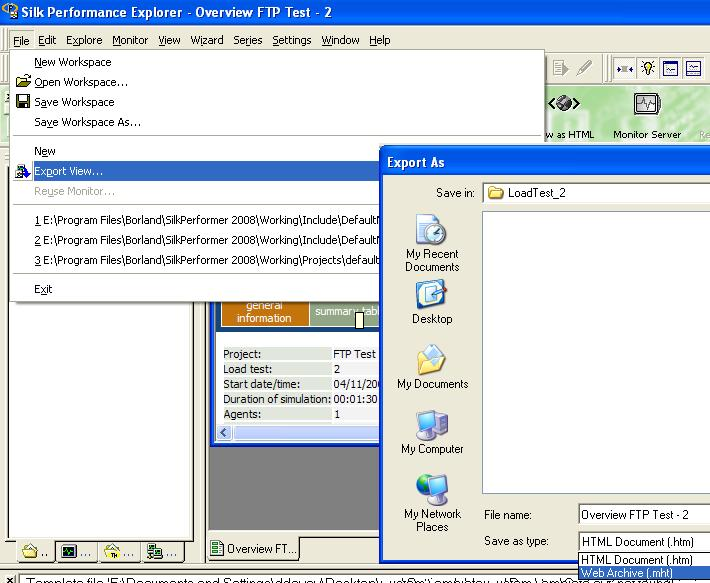This screenshot has height=583, width=710.
Task: Open the Help menu
Action: [x=379, y=40]
